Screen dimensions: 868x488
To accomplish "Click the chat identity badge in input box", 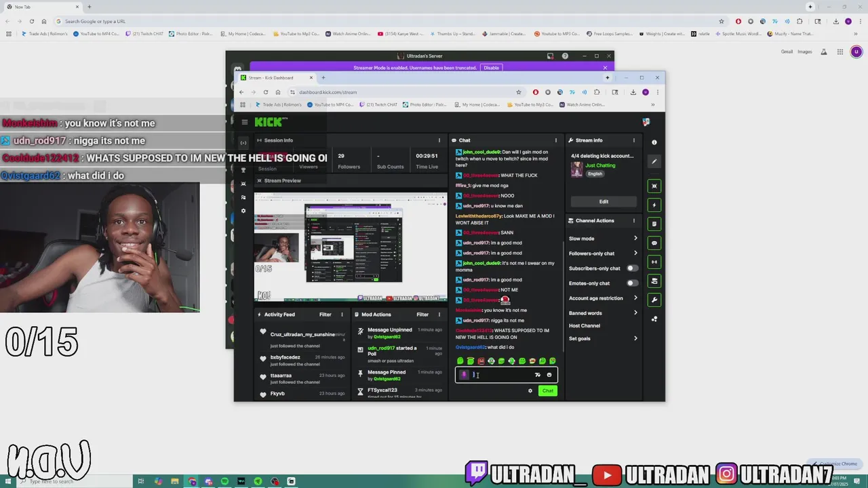I will [x=465, y=375].
